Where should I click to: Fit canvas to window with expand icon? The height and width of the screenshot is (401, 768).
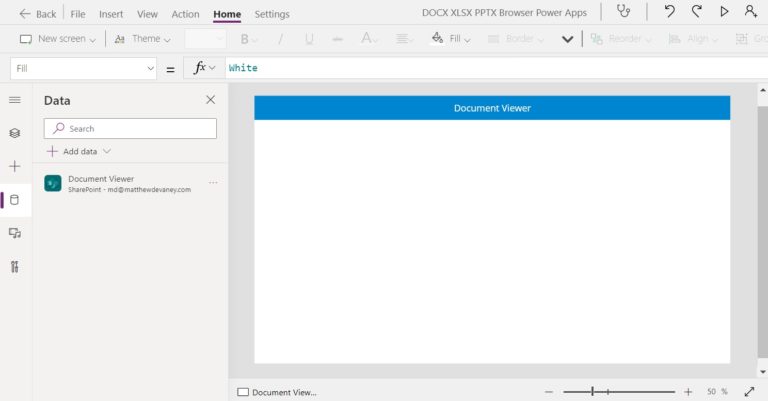click(x=749, y=392)
